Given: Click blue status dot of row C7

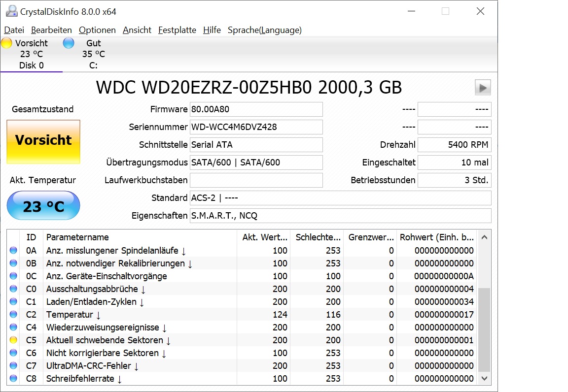Looking at the screenshot, I should coord(13,365).
